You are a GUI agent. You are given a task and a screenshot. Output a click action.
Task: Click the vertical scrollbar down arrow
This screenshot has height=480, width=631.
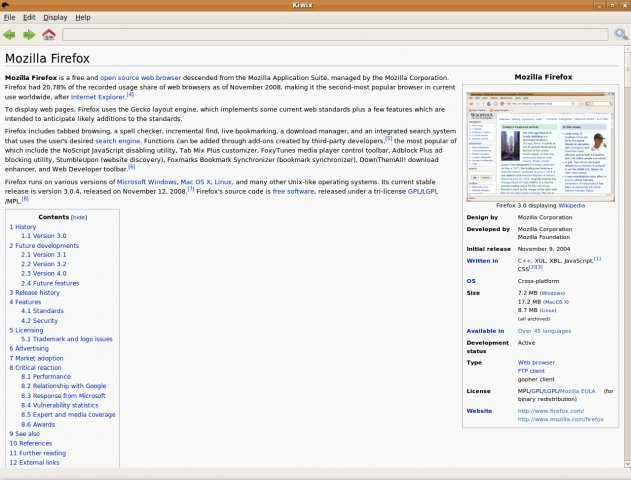627,464
